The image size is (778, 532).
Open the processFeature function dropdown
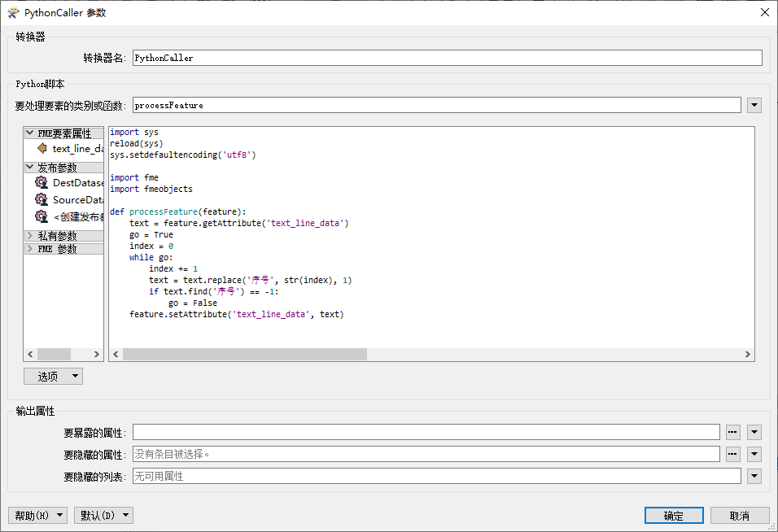click(754, 104)
